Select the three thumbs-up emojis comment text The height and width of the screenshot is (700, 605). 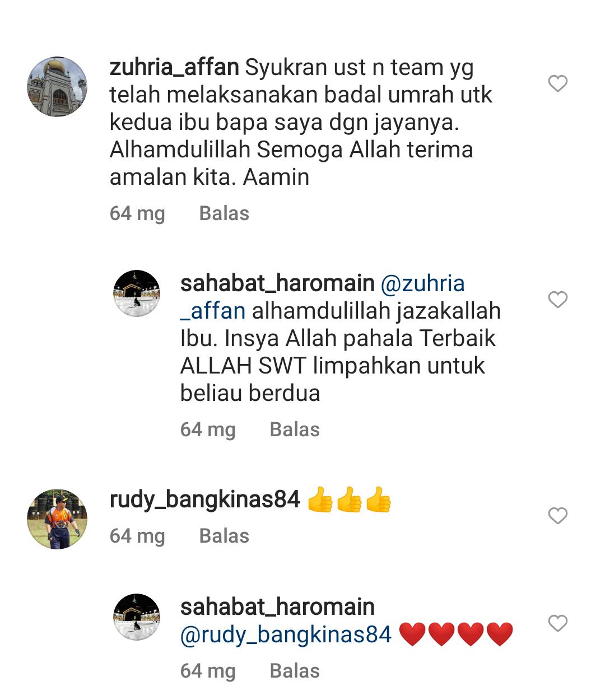pos(350,500)
